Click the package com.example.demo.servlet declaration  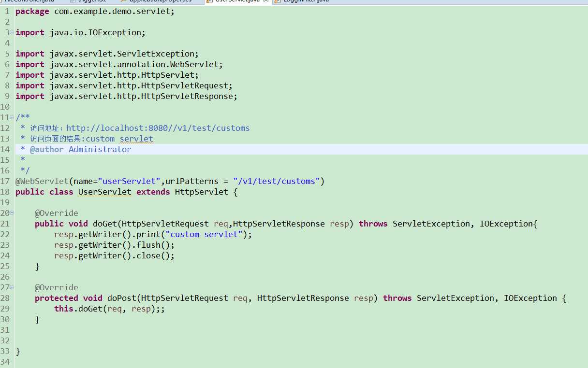(95, 11)
